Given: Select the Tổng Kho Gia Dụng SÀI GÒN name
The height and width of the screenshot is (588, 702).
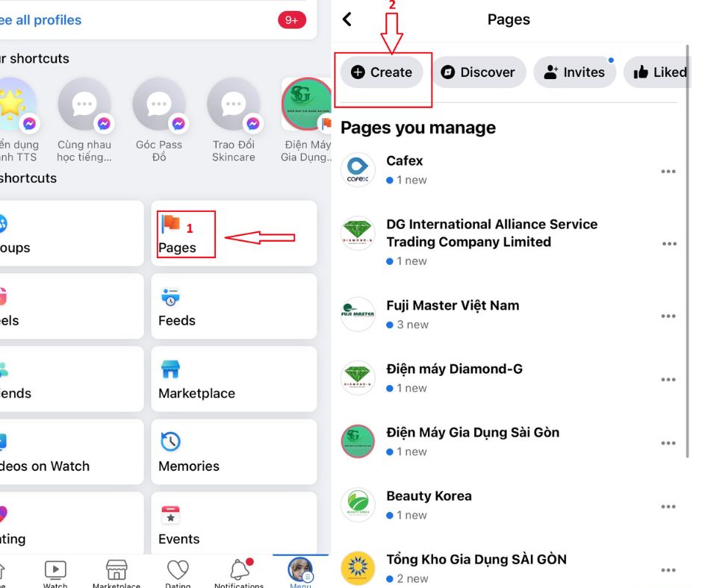Looking at the screenshot, I should (476, 560).
